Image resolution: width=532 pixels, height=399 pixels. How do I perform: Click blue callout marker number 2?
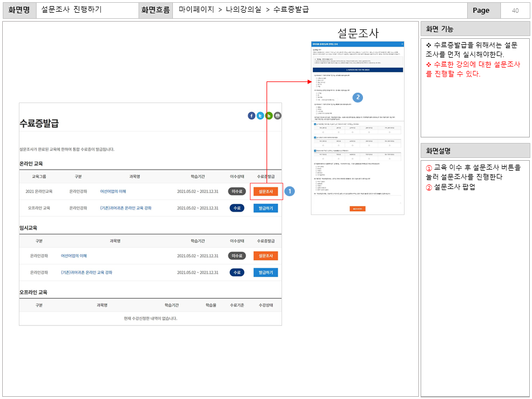click(x=358, y=97)
